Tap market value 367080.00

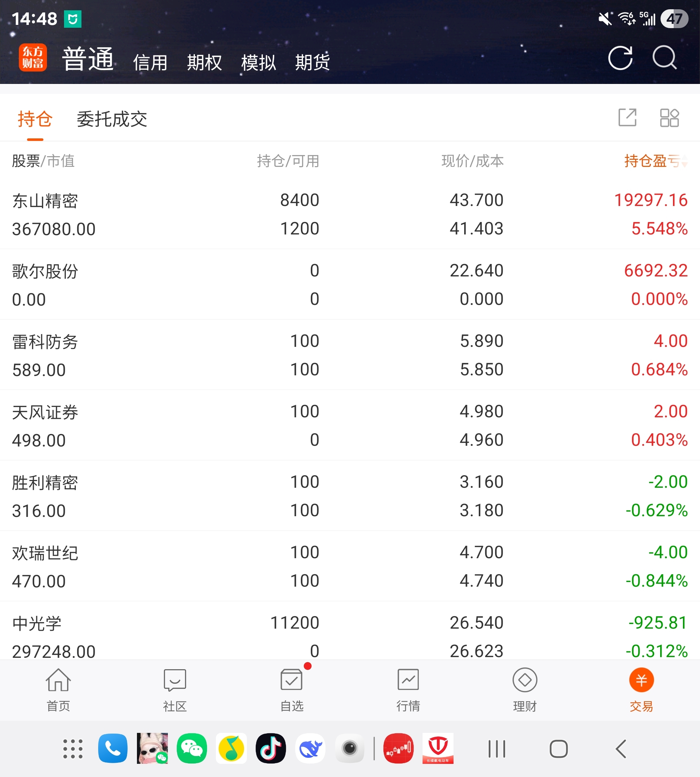[54, 229]
